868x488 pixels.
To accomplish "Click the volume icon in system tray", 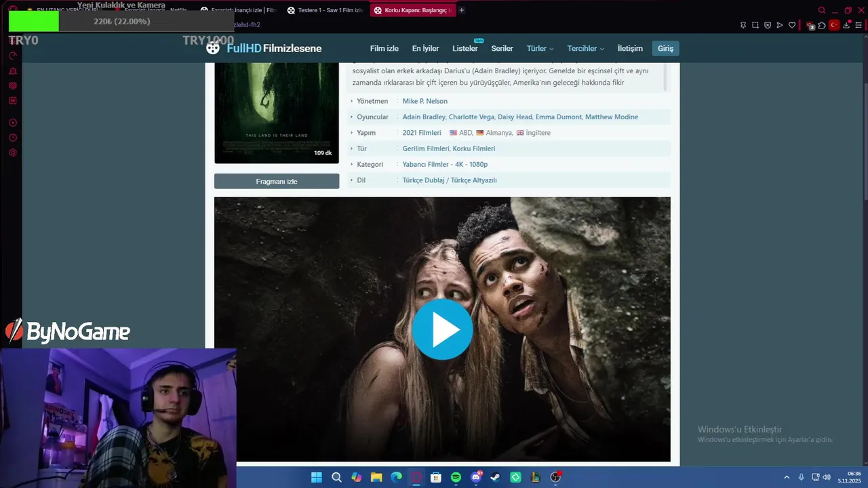I will point(827,477).
